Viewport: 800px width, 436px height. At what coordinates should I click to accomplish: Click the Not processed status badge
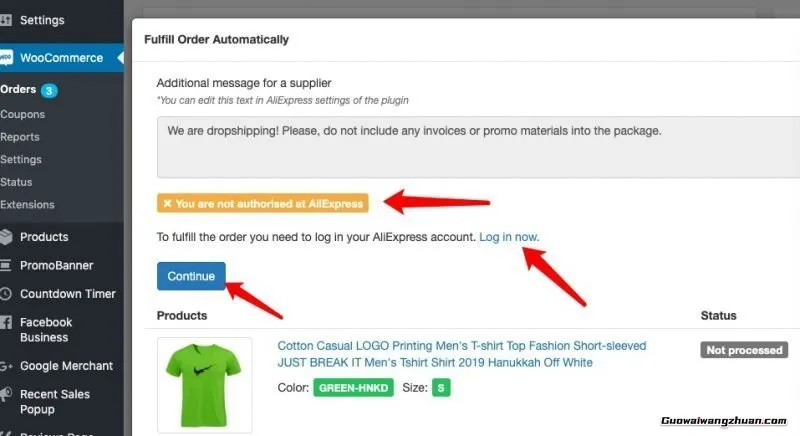pos(744,350)
